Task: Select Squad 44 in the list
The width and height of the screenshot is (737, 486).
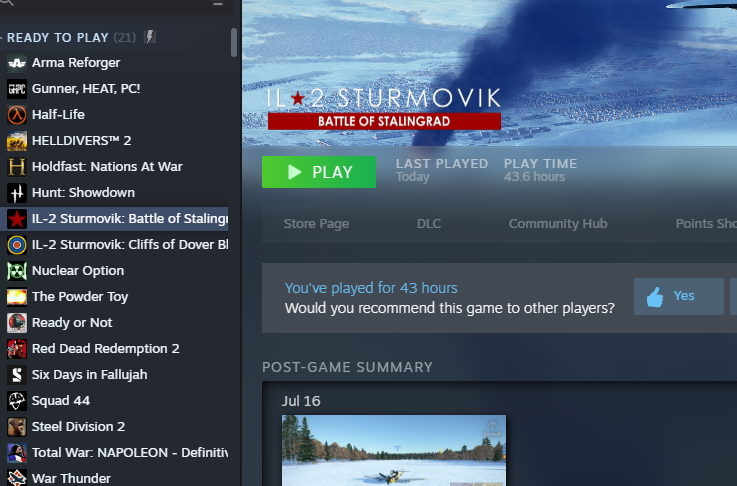Action: pos(114,400)
